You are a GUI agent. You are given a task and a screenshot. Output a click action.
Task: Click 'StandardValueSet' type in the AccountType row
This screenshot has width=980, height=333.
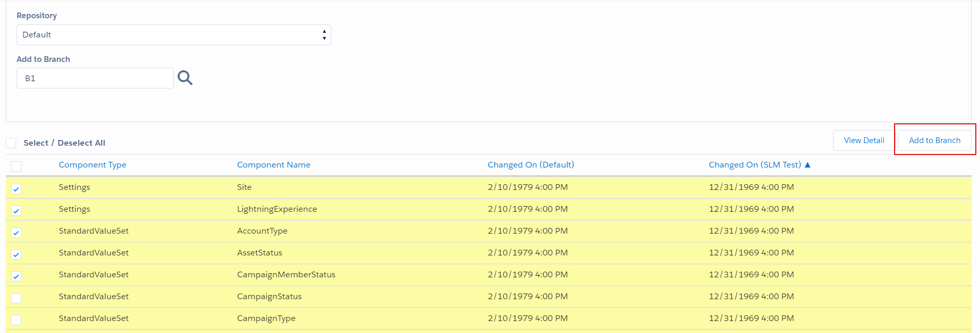[94, 231]
